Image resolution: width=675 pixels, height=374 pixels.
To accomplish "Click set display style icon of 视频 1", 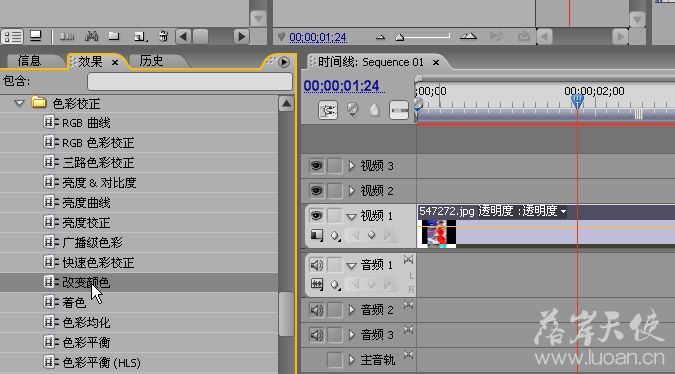I will tap(317, 235).
